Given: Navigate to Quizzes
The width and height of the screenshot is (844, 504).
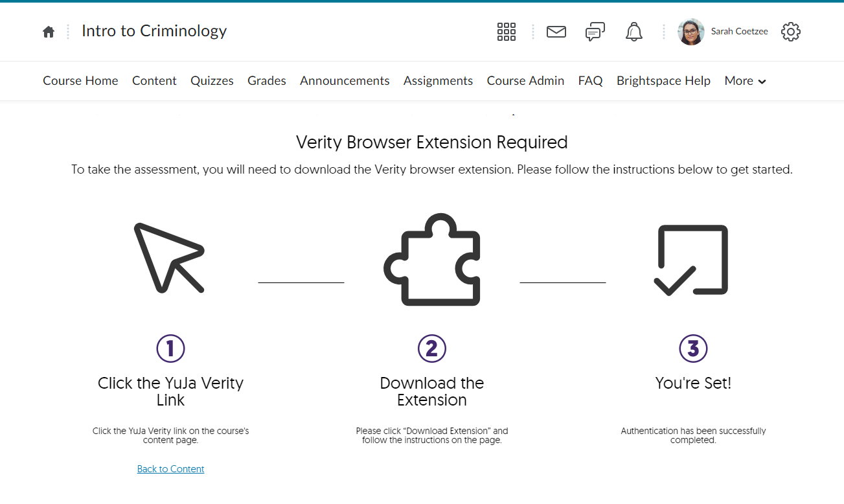Looking at the screenshot, I should click(x=212, y=81).
